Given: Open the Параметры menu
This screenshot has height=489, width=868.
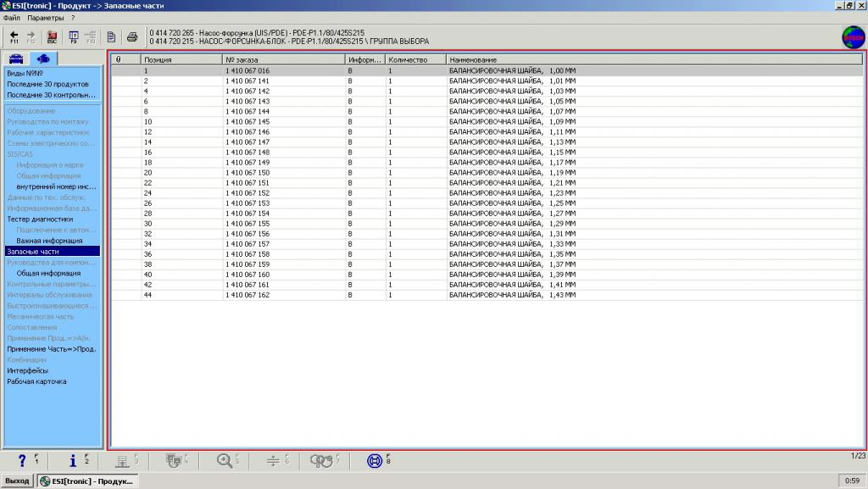Looking at the screenshot, I should [44, 17].
